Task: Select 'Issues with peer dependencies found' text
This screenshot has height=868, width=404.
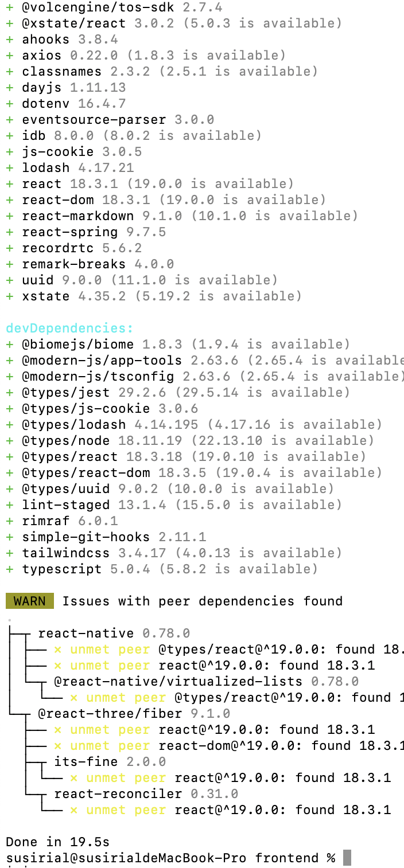Action: click(203, 601)
